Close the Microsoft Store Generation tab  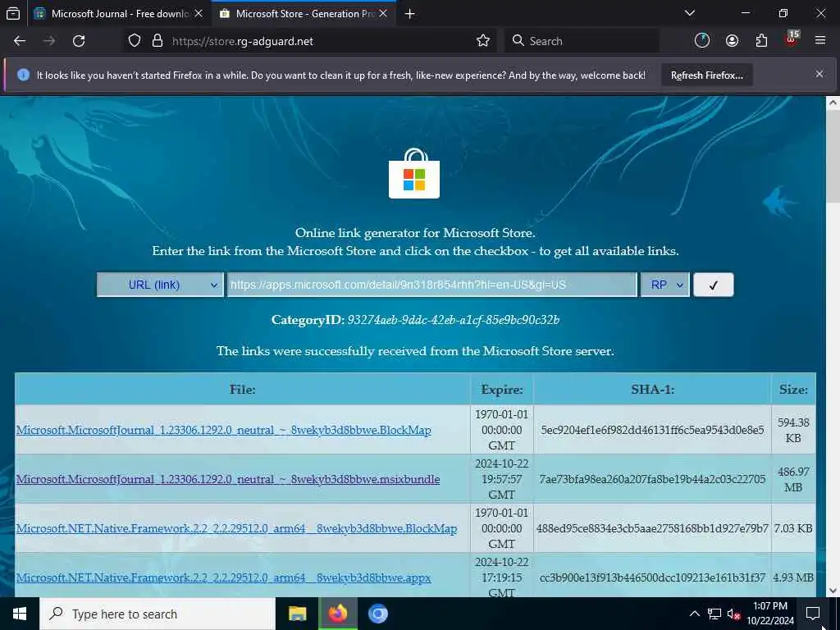tap(383, 14)
